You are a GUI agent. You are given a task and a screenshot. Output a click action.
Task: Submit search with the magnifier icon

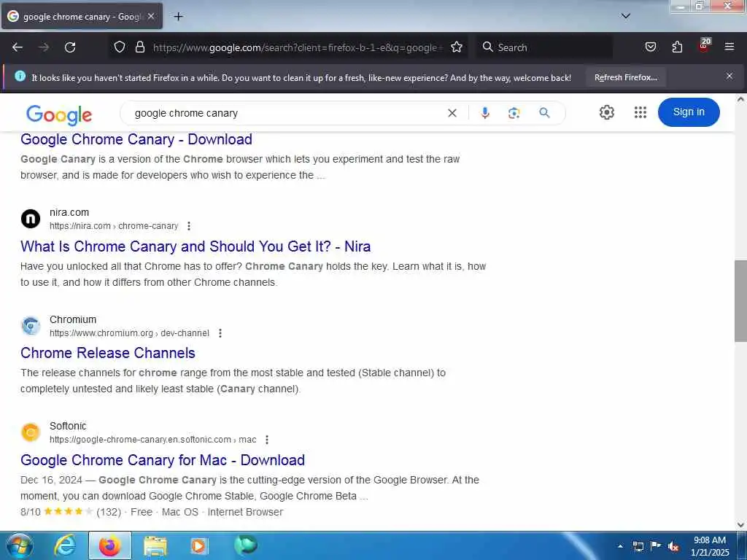544,113
